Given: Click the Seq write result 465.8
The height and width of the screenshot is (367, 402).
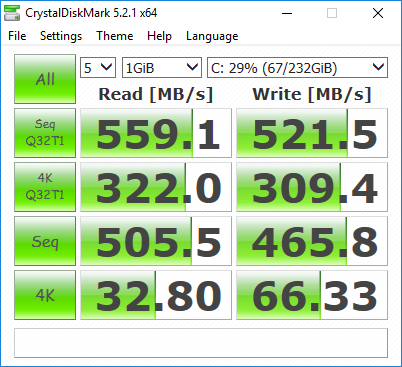Looking at the screenshot, I should (x=312, y=241).
